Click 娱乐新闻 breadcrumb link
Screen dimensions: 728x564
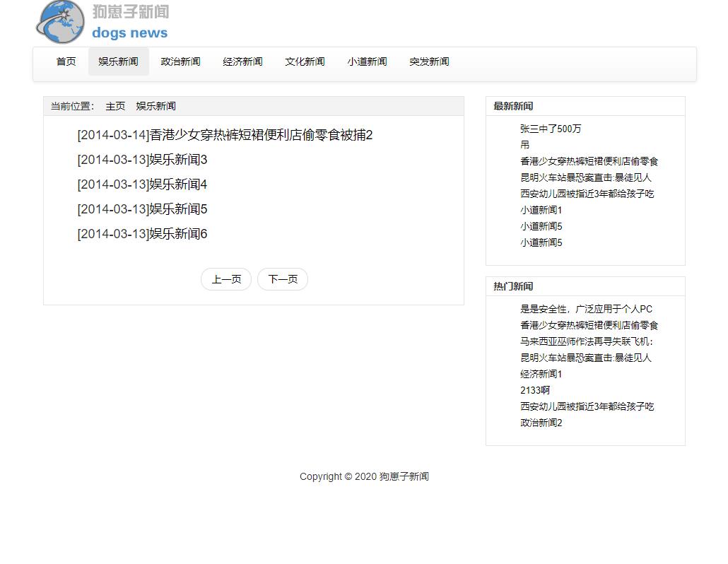pyautogui.click(x=155, y=106)
